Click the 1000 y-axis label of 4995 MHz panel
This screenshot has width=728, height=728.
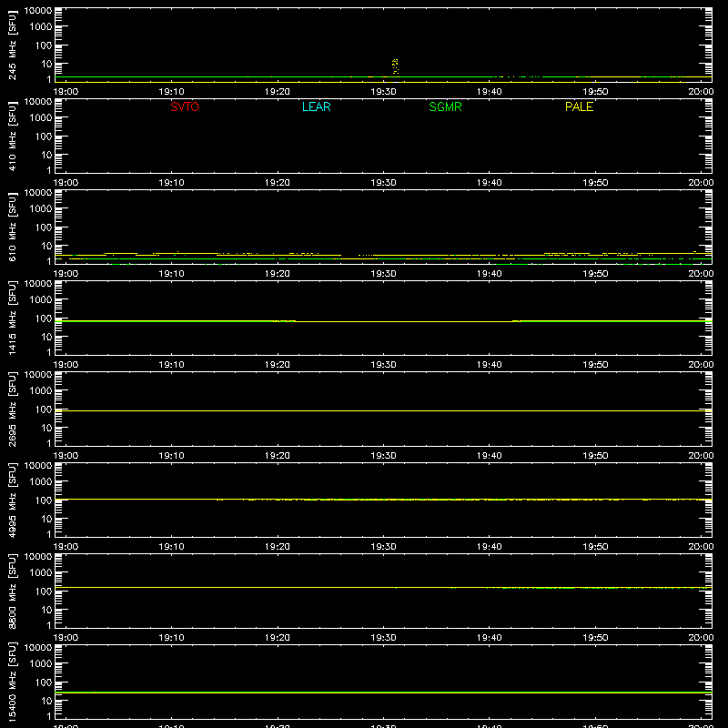pyautogui.click(x=41, y=481)
